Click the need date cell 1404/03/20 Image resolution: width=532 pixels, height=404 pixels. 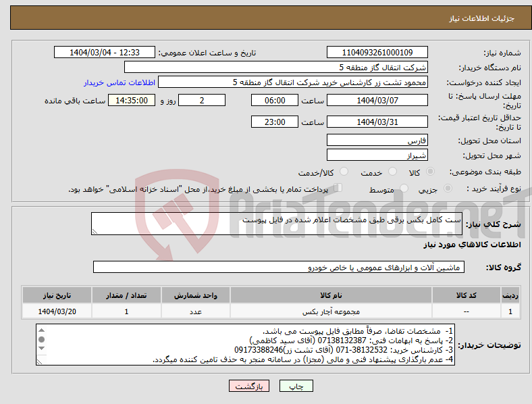[x=57, y=311]
